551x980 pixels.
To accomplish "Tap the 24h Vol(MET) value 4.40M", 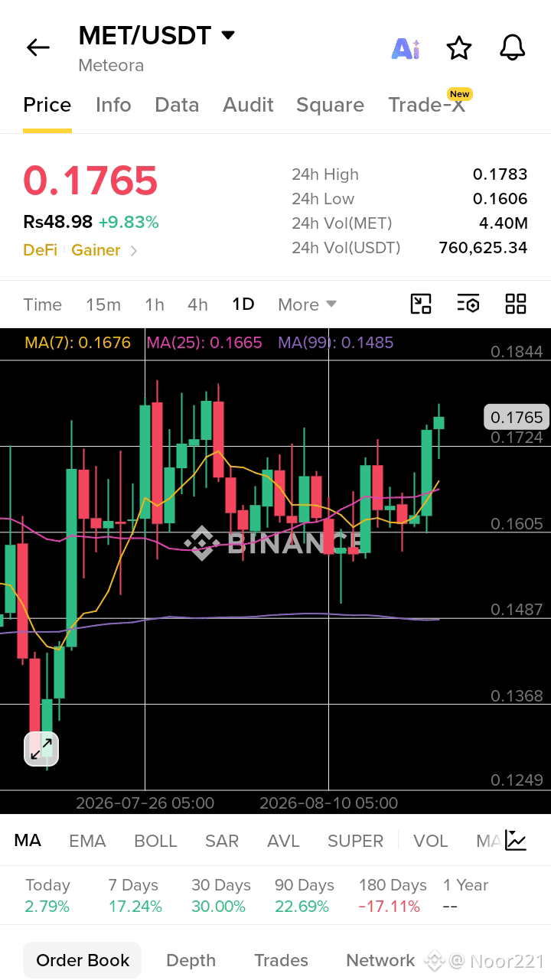I will point(503,223).
